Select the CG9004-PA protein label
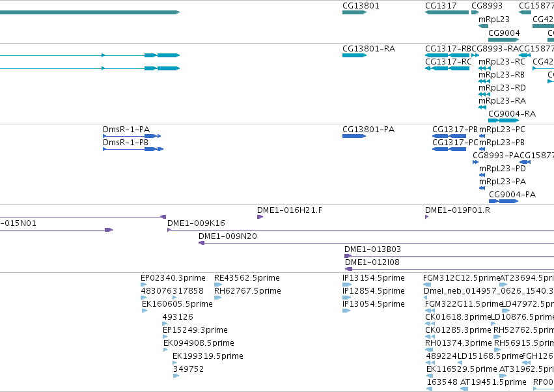 pos(512,195)
